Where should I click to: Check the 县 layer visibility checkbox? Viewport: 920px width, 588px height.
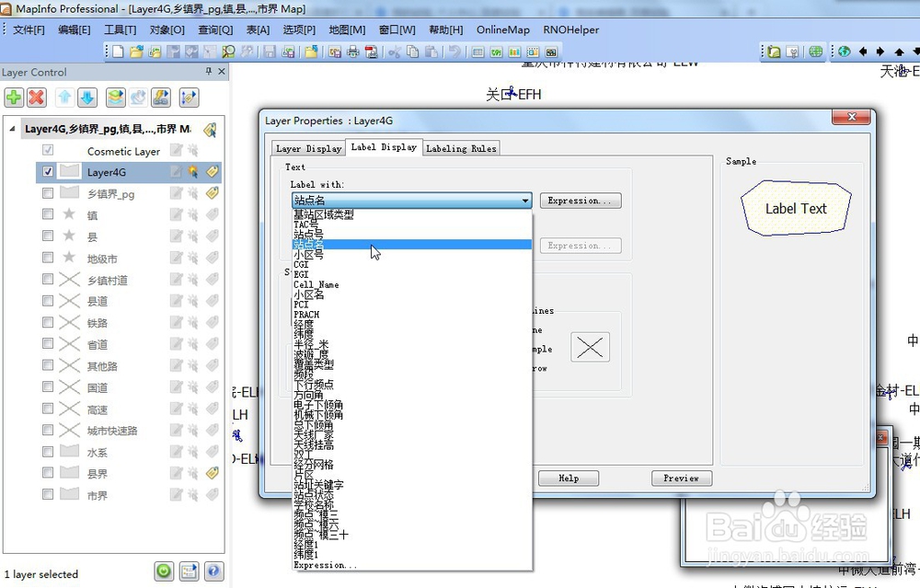(48, 236)
